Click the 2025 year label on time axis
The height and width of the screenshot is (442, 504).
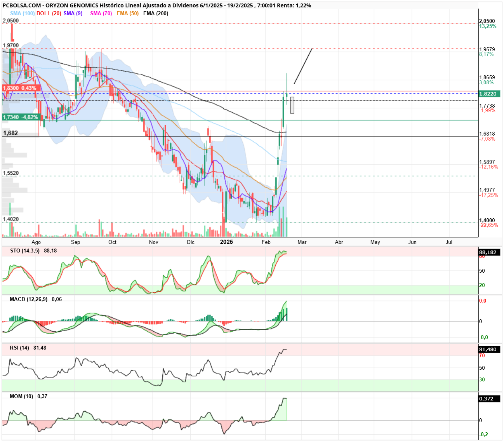(226, 242)
